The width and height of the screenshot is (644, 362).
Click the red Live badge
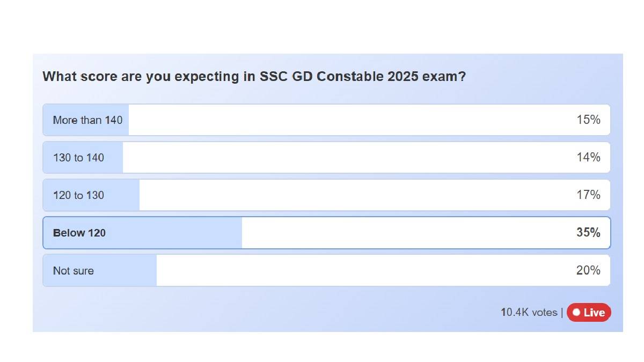(589, 313)
